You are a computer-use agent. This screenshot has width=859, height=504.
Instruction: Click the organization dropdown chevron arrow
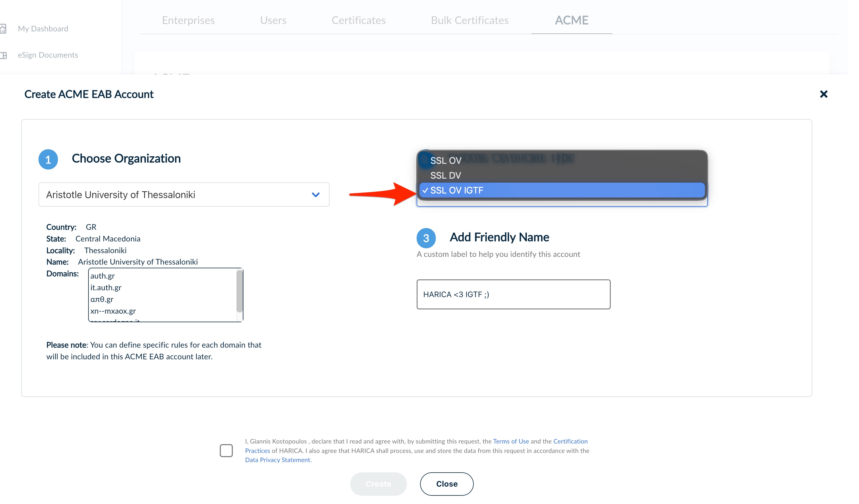point(316,195)
